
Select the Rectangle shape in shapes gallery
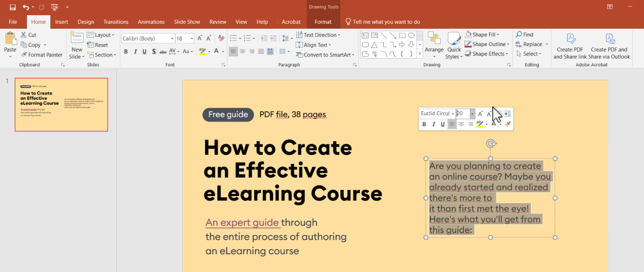(x=402, y=35)
